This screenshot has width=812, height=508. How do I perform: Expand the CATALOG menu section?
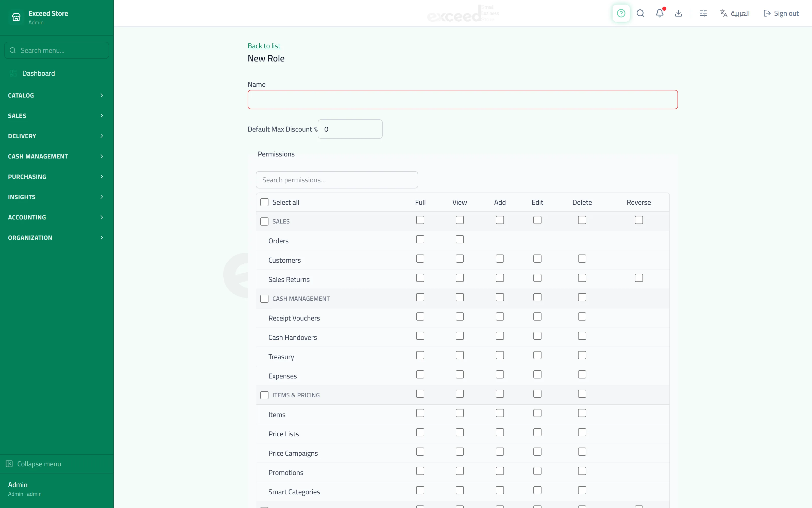57,96
